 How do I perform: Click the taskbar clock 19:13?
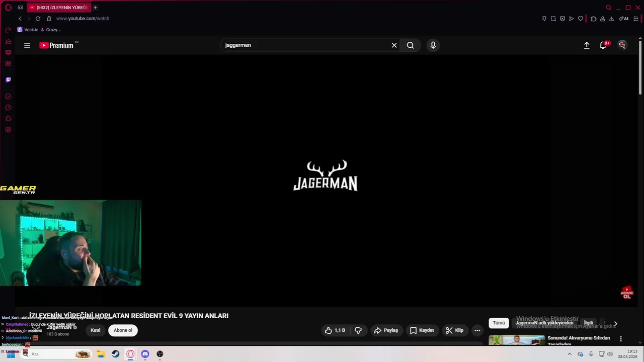(628, 354)
